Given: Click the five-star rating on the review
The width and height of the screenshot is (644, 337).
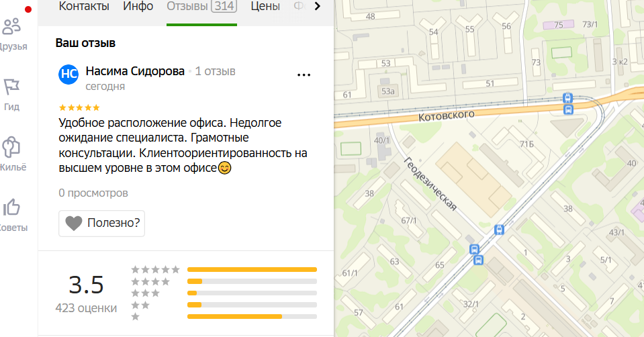Looking at the screenshot, I should pos(79,107).
